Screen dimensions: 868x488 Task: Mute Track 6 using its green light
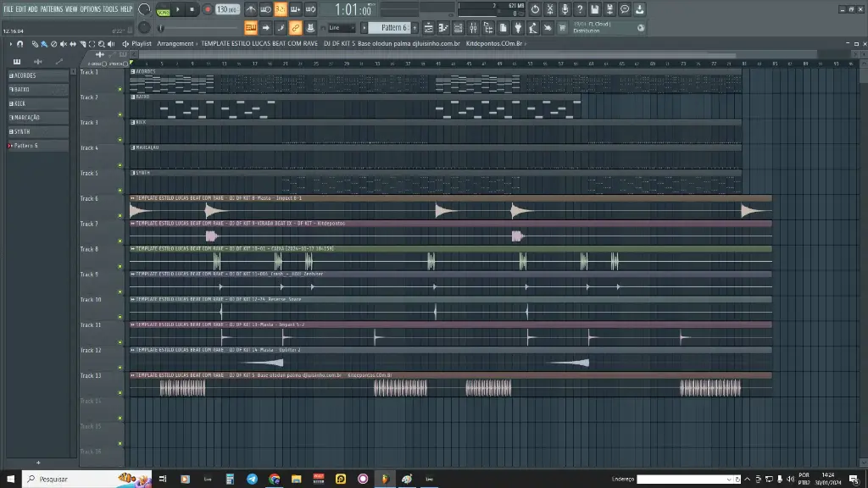pyautogui.click(x=120, y=216)
